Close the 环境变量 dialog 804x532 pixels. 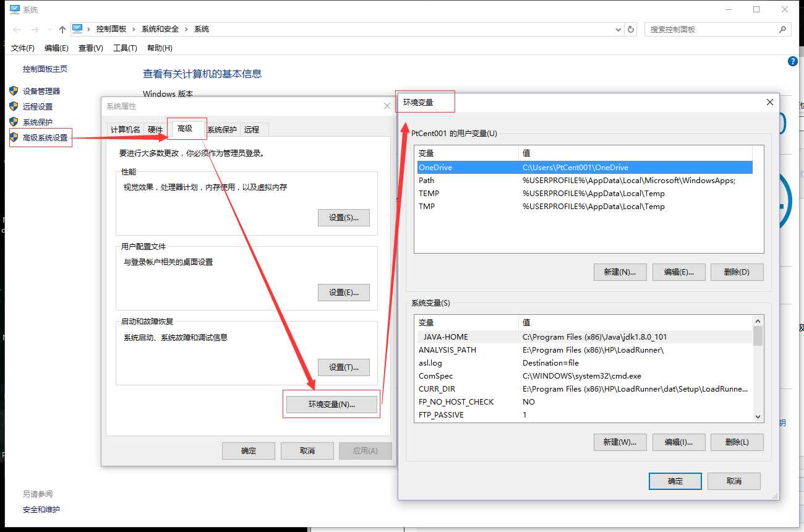pyautogui.click(x=770, y=102)
